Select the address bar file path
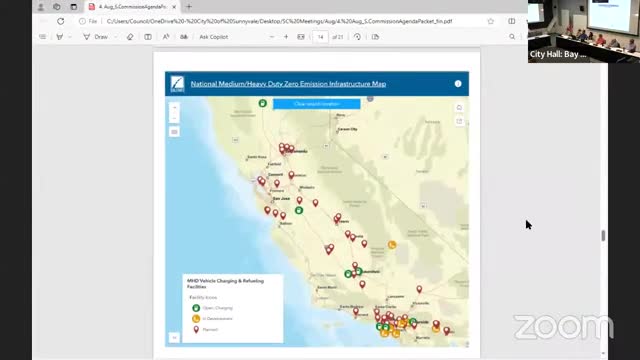The width and height of the screenshot is (640, 360). click(279, 21)
